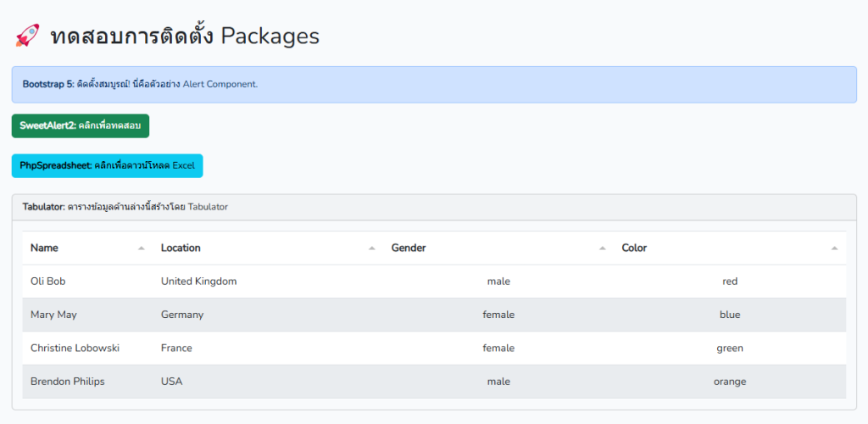Click the Brendon Philips name cell
Screen dimensions: 868x424
coord(68,382)
